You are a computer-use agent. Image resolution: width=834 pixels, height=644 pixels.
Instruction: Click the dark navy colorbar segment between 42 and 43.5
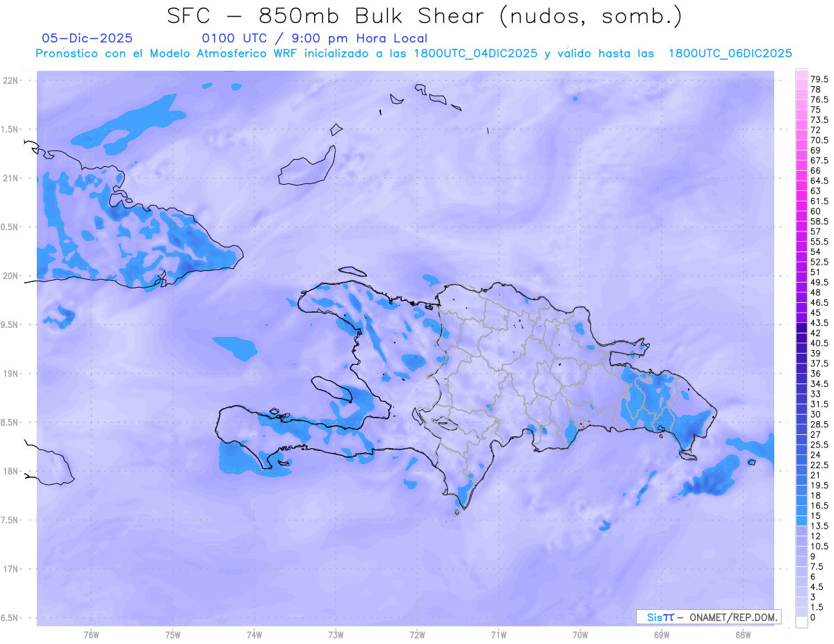pyautogui.click(x=801, y=328)
